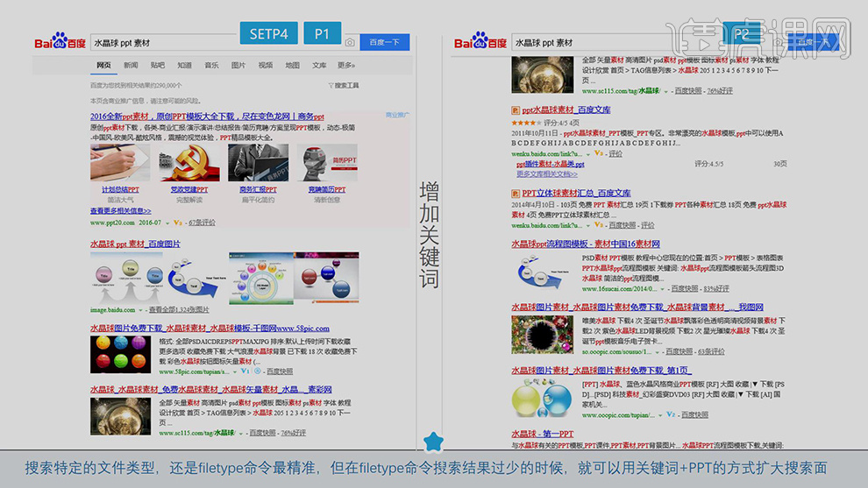Open ppt水晶球素材_百度文库 result title
Image resolution: width=868 pixels, height=488 pixels.
click(566, 110)
